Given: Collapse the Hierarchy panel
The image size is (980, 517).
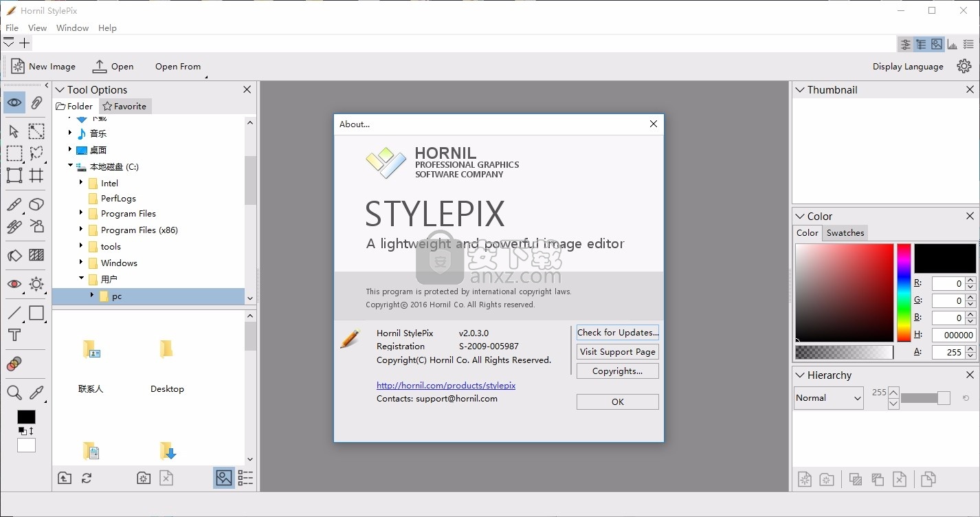Looking at the screenshot, I should (799, 375).
